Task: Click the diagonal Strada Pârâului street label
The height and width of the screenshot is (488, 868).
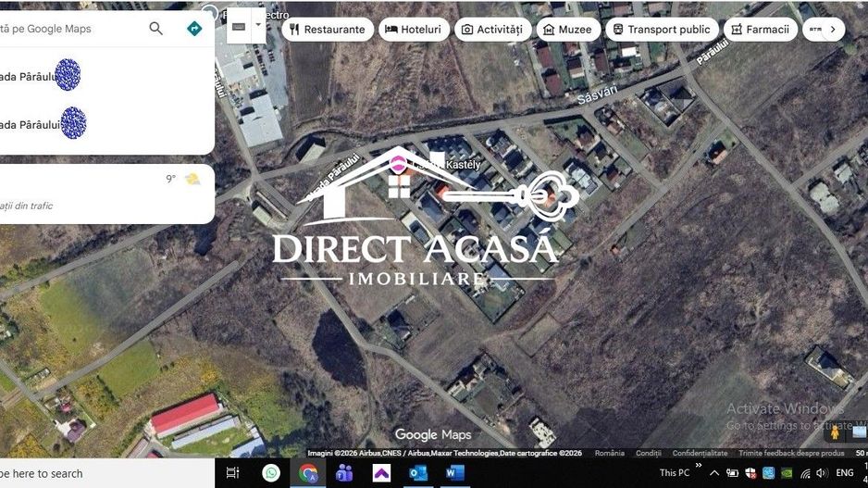Action: point(333,177)
